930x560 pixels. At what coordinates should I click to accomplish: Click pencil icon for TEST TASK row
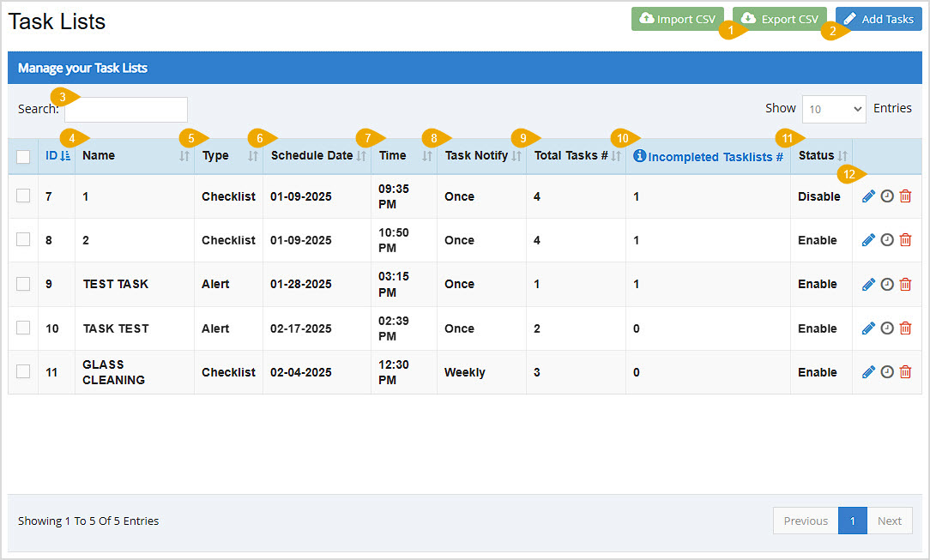(867, 284)
